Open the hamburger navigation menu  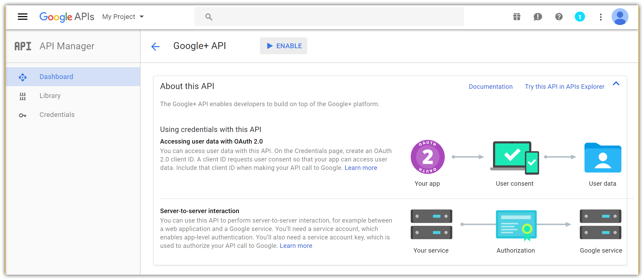(x=23, y=17)
